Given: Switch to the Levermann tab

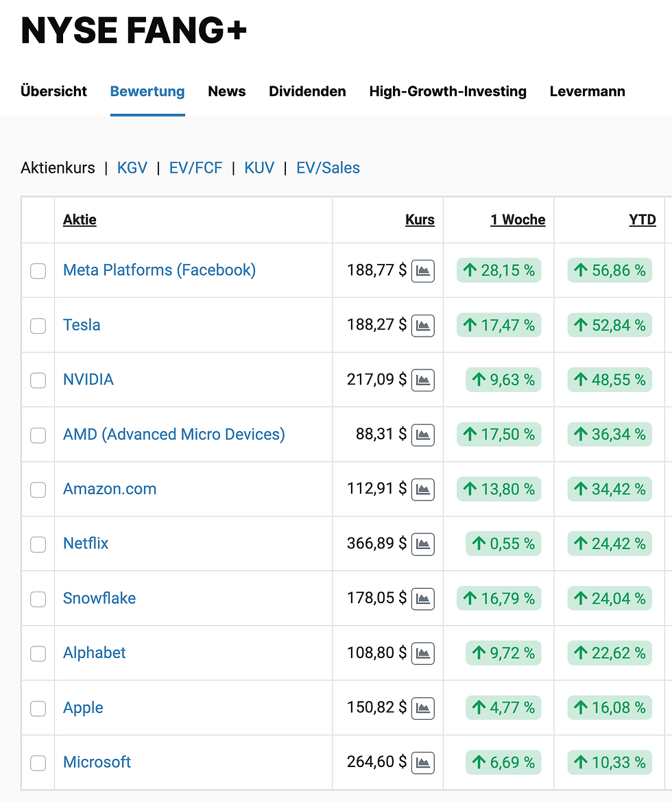Looking at the screenshot, I should pos(588,91).
